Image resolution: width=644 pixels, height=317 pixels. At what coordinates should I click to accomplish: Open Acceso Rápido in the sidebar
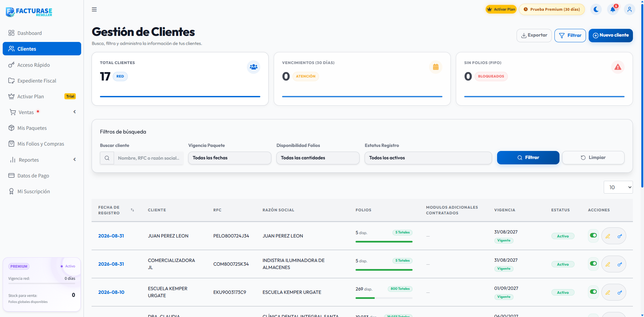(42, 65)
